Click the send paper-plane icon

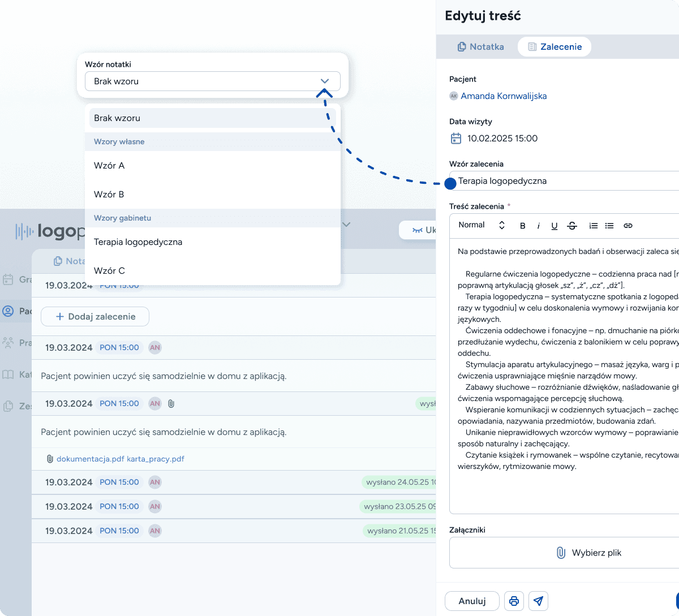click(x=538, y=601)
